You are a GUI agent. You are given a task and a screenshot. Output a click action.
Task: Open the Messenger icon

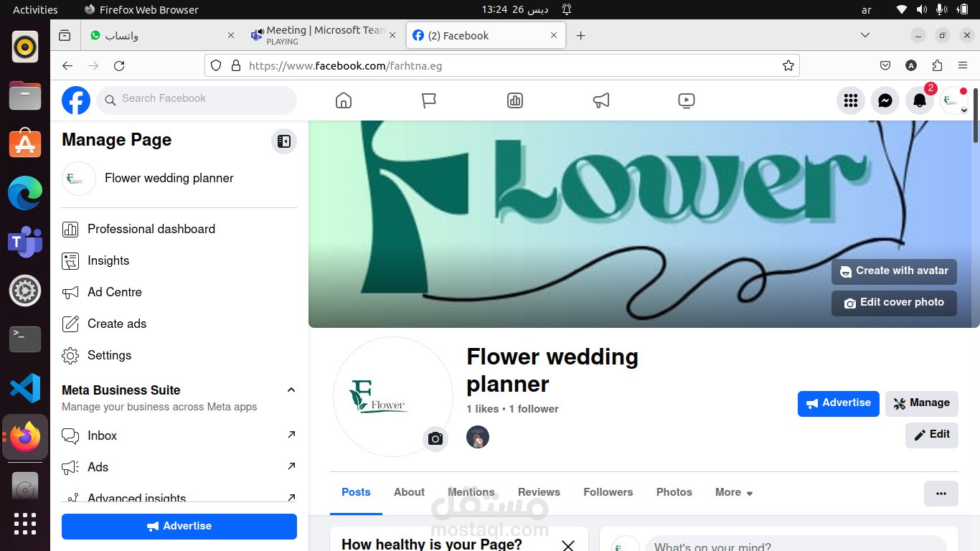coord(885,101)
